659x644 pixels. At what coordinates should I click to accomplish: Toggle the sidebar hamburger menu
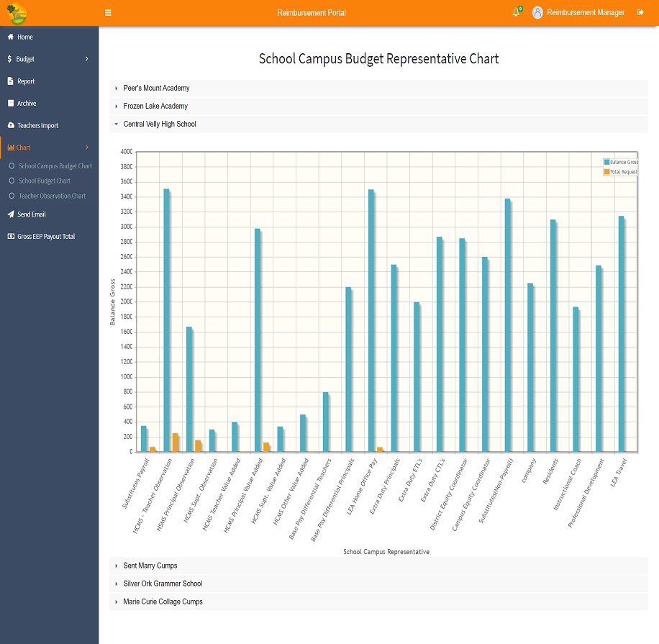pos(108,12)
